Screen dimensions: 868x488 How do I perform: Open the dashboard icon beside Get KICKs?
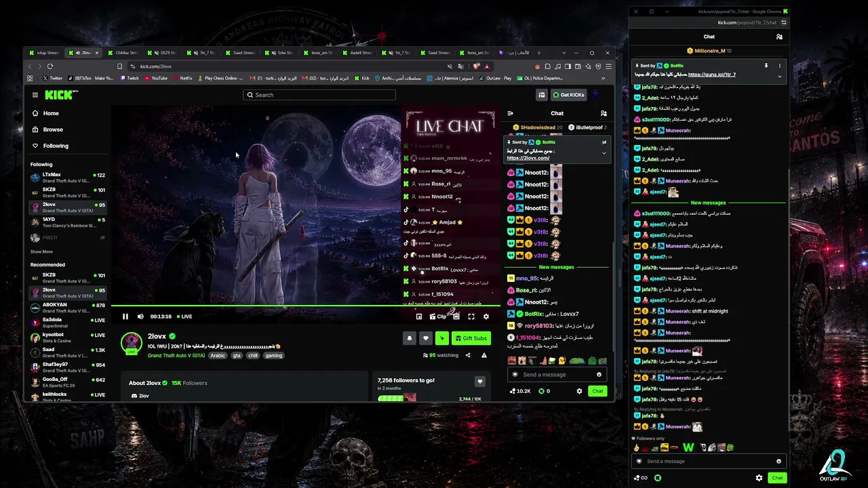pyautogui.click(x=541, y=95)
